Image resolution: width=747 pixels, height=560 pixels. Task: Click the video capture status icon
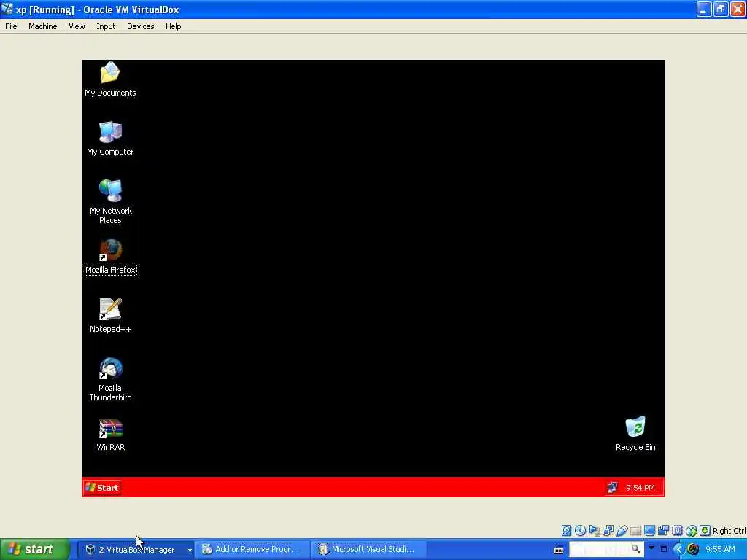663,531
